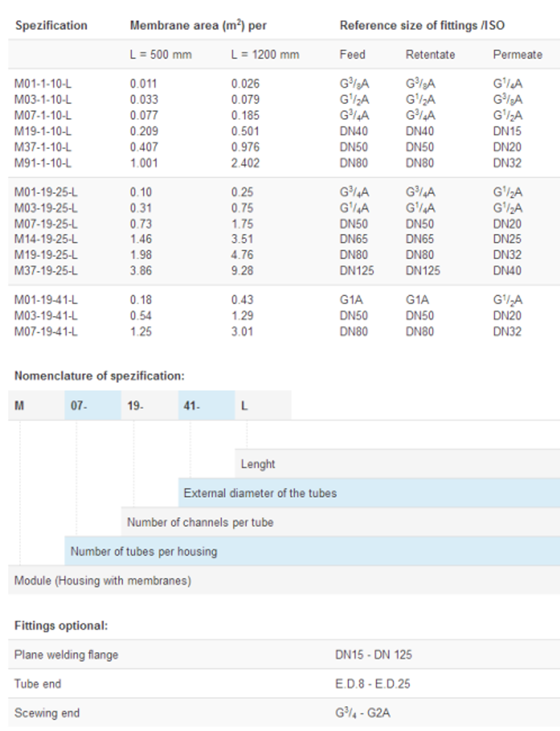Click the M01-1-10-L specification row label
Viewport: 560px width, 731px height.
(42, 83)
